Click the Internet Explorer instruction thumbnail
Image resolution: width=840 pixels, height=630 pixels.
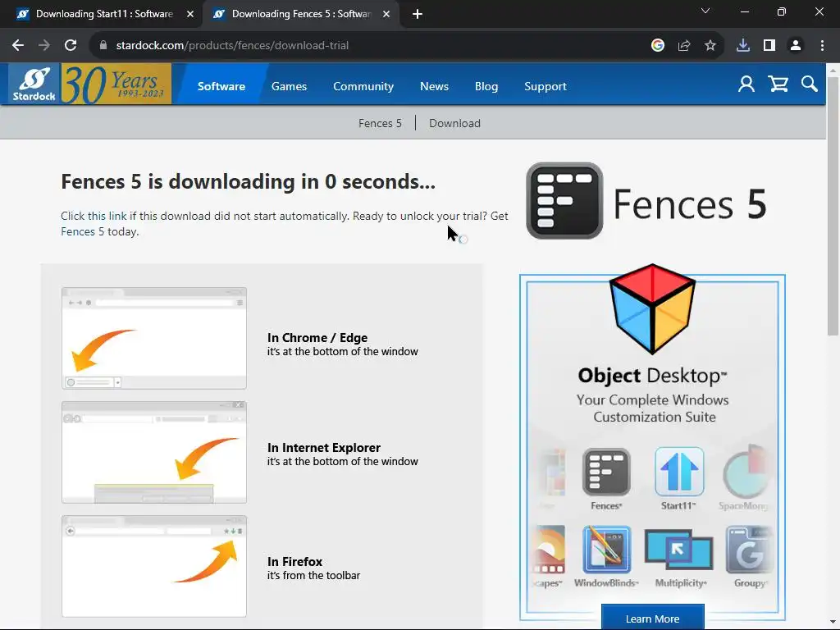click(x=154, y=452)
